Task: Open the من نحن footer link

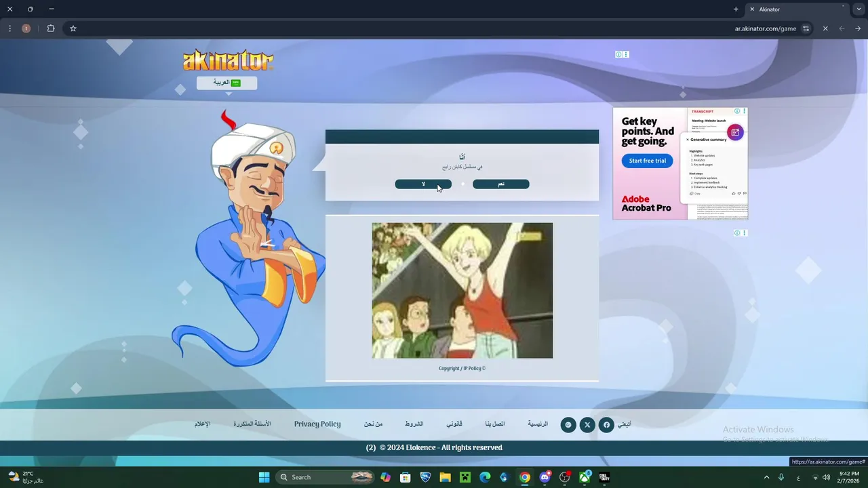Action: pos(373,424)
